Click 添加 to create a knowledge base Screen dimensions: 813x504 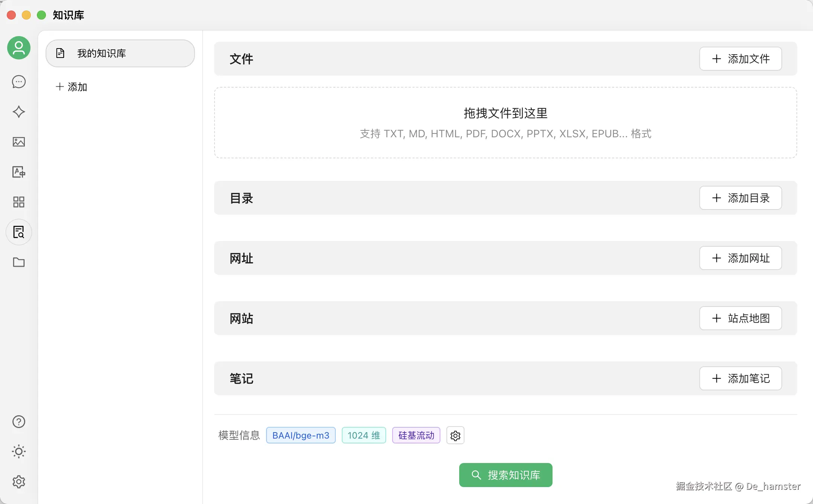[x=72, y=87]
